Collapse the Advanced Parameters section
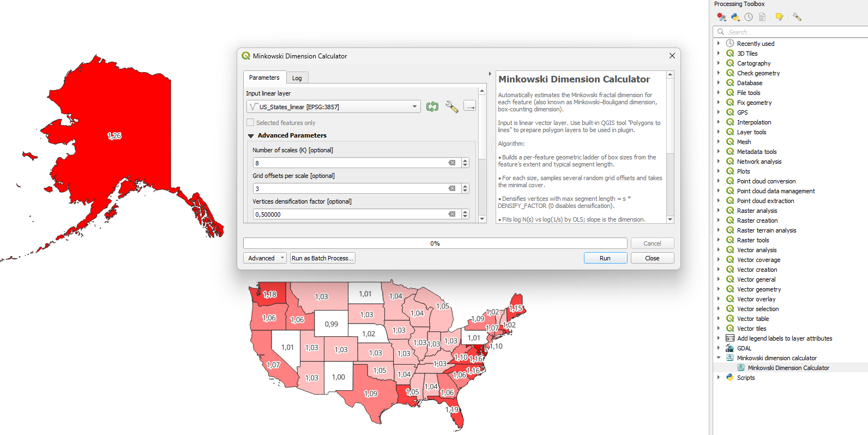The height and width of the screenshot is (435, 868). click(251, 136)
